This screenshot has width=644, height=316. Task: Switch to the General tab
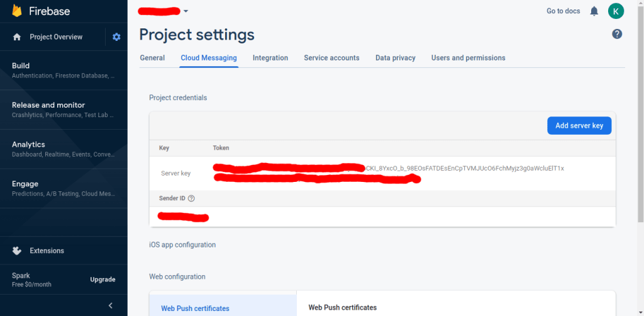[x=152, y=58]
